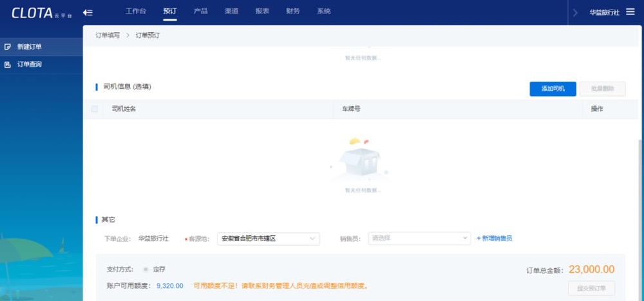Click the 批量删除 button
The image size is (644, 301).
tap(603, 89)
